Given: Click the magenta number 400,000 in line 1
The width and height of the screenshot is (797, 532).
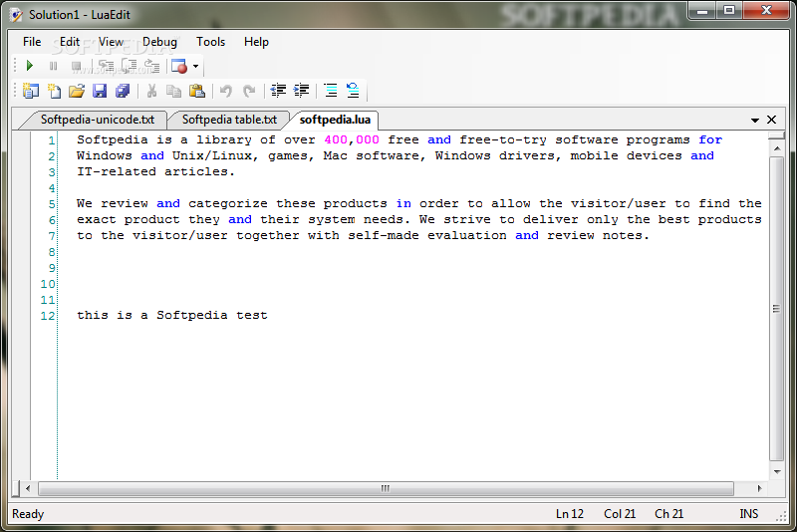Looking at the screenshot, I should coord(352,139).
